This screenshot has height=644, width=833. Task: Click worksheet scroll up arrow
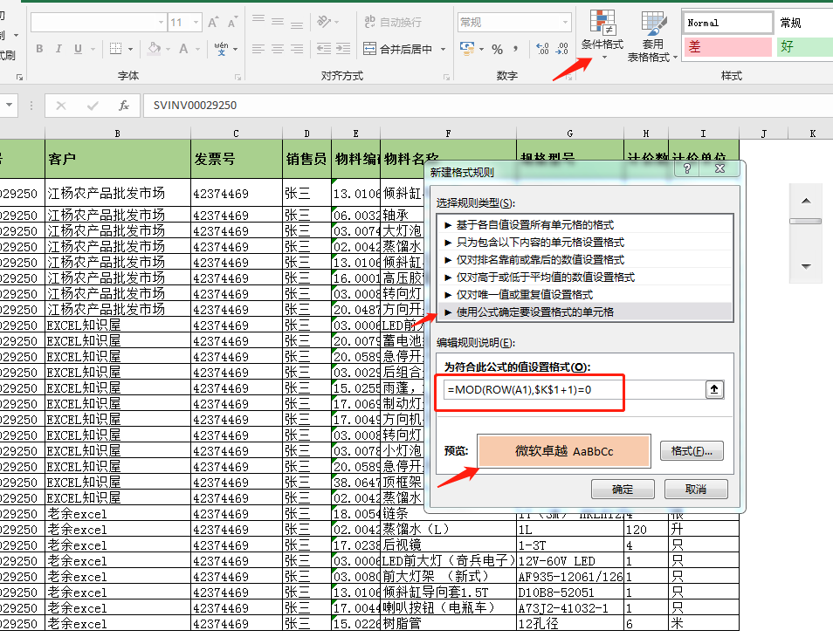(806, 201)
